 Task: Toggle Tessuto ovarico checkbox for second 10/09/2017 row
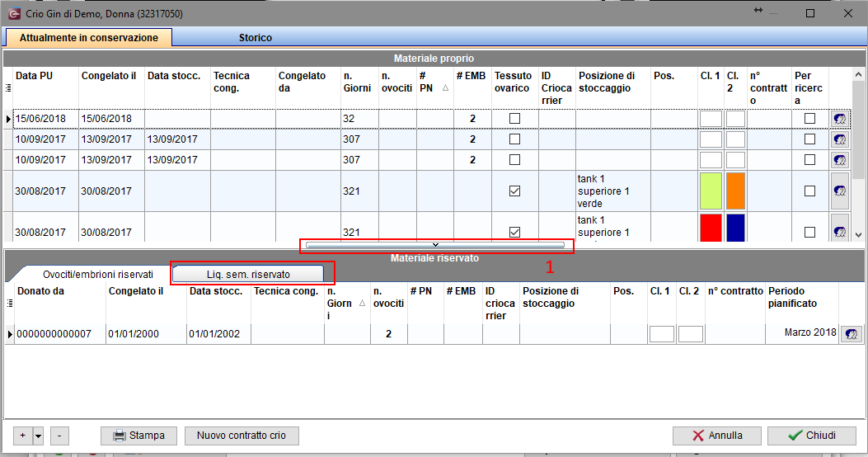(x=515, y=160)
